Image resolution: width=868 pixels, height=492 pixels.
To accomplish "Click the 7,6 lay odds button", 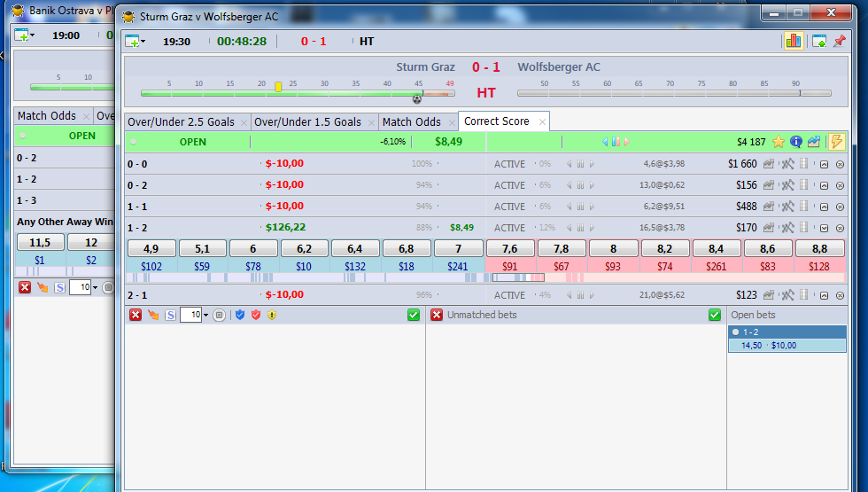I will point(510,249).
